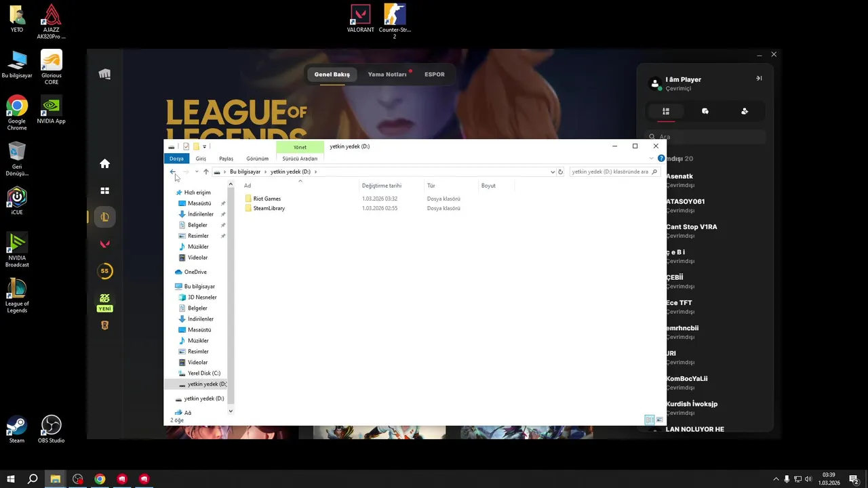Open the taskbar search magnifier
Viewport: 868px width, 488px height.
pos(33,479)
